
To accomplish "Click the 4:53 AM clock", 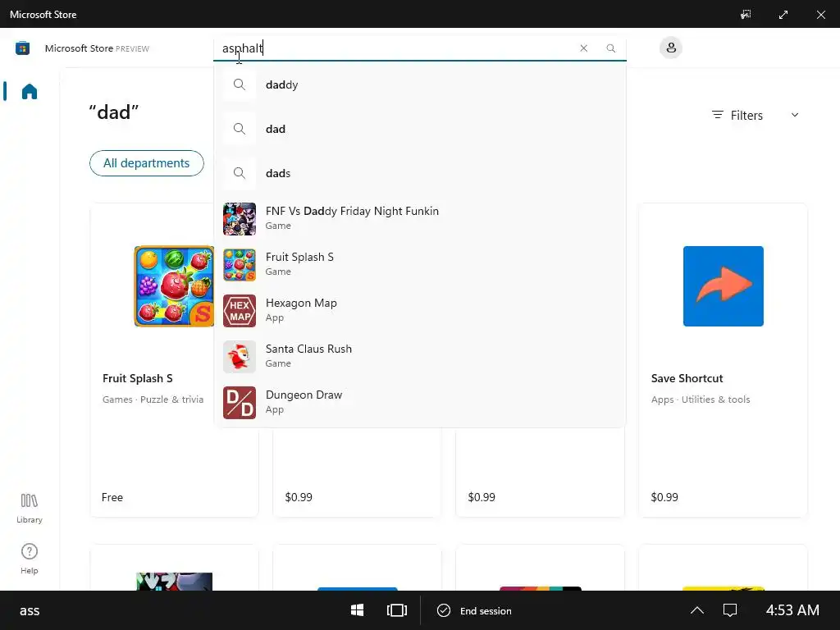I will (x=792, y=610).
